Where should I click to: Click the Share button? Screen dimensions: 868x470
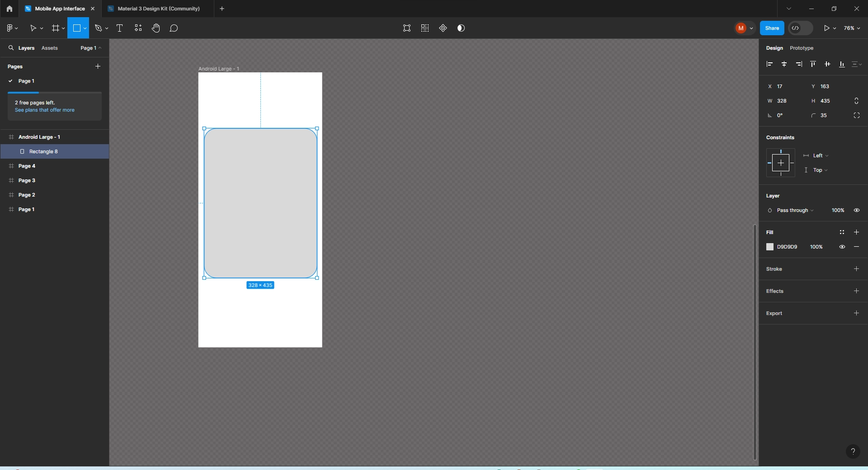tap(772, 28)
